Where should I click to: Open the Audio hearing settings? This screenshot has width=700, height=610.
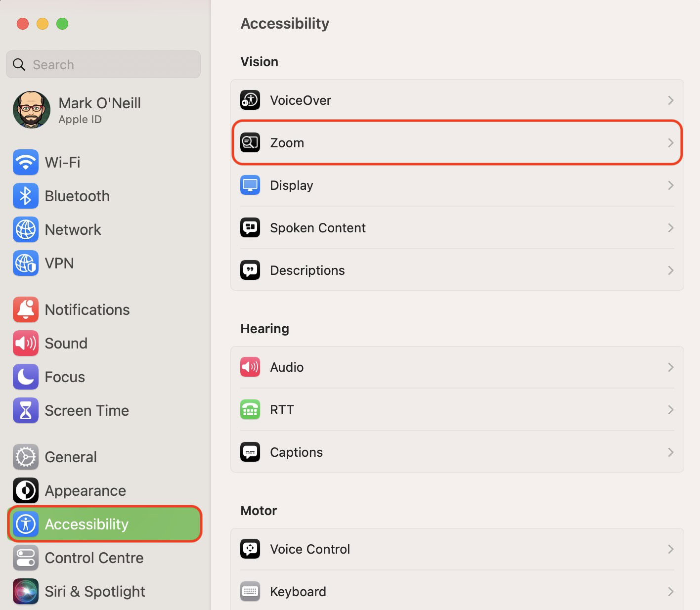[287, 367]
